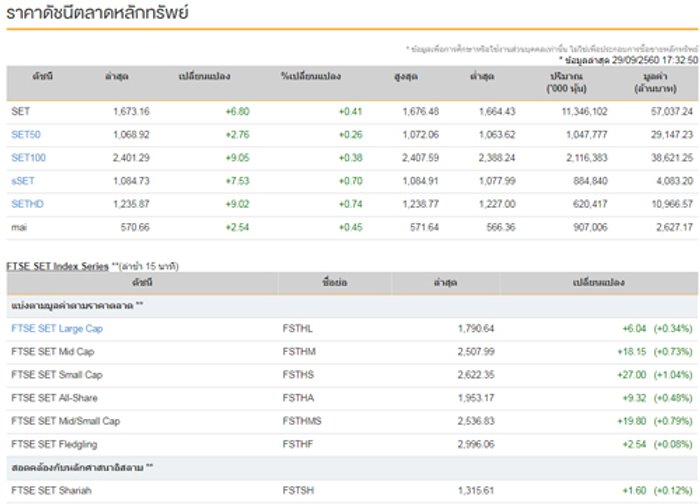Image resolution: width=700 pixels, height=504 pixels.
Task: Click SET value 57,037.24
Action: tap(672, 111)
